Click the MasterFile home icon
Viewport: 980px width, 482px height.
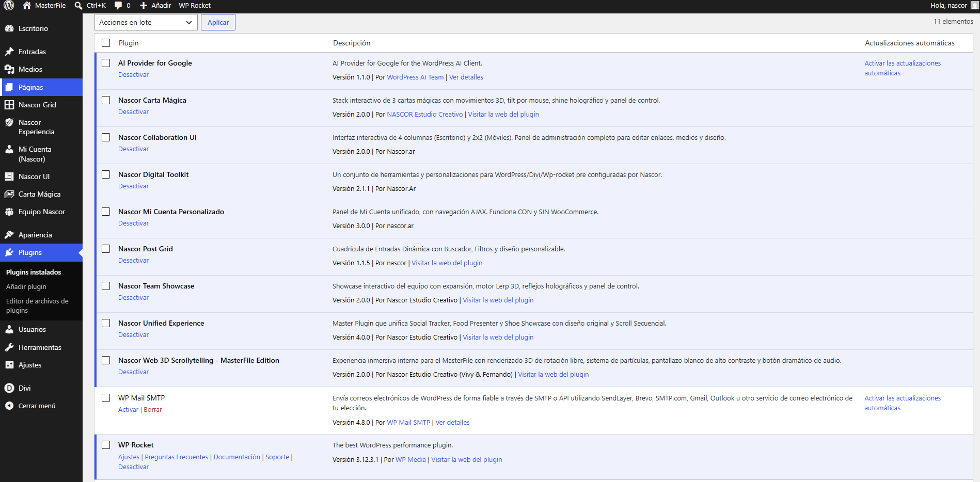tap(27, 6)
